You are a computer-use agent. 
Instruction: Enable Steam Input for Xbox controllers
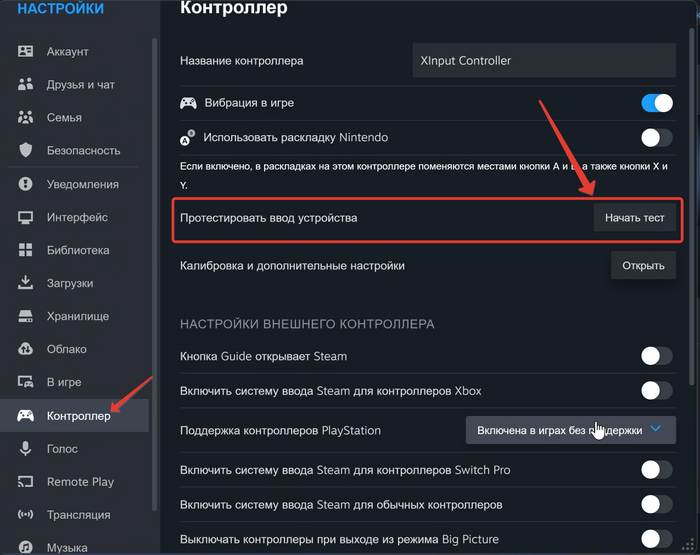tap(657, 390)
